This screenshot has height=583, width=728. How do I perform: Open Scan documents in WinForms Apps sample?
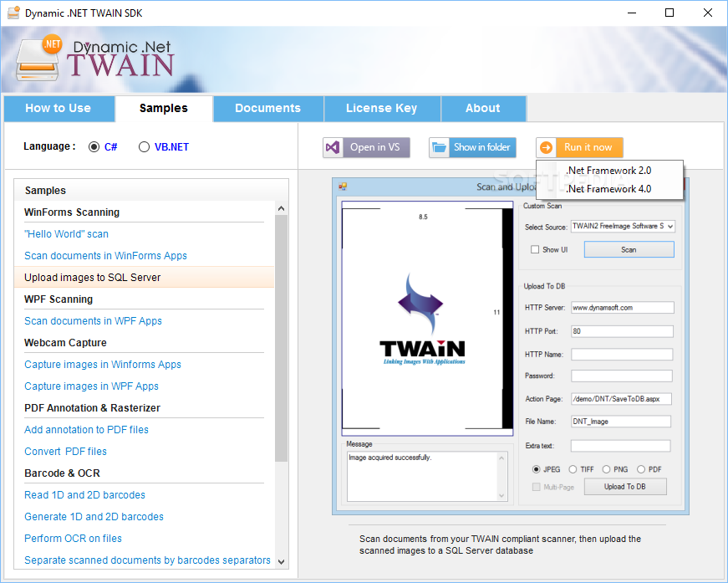[x=105, y=256]
